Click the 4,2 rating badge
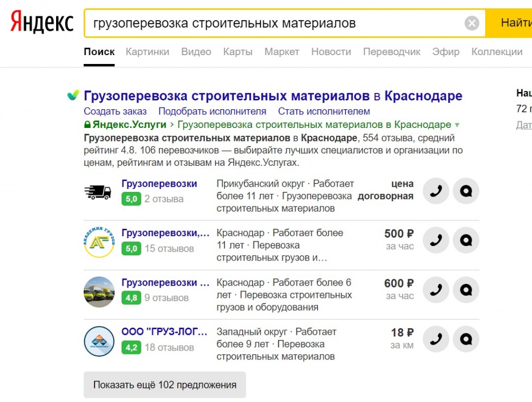This screenshot has width=532, height=402. pyautogui.click(x=131, y=348)
